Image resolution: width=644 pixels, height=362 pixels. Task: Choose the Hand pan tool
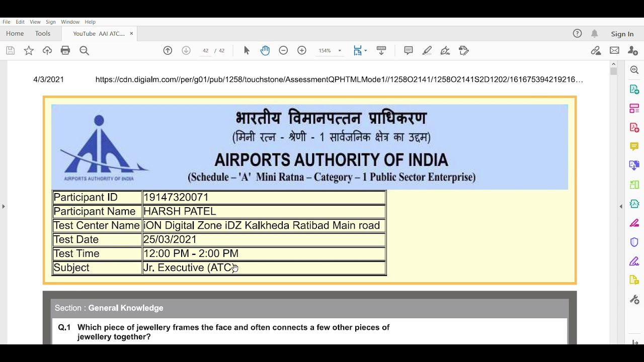(265, 50)
